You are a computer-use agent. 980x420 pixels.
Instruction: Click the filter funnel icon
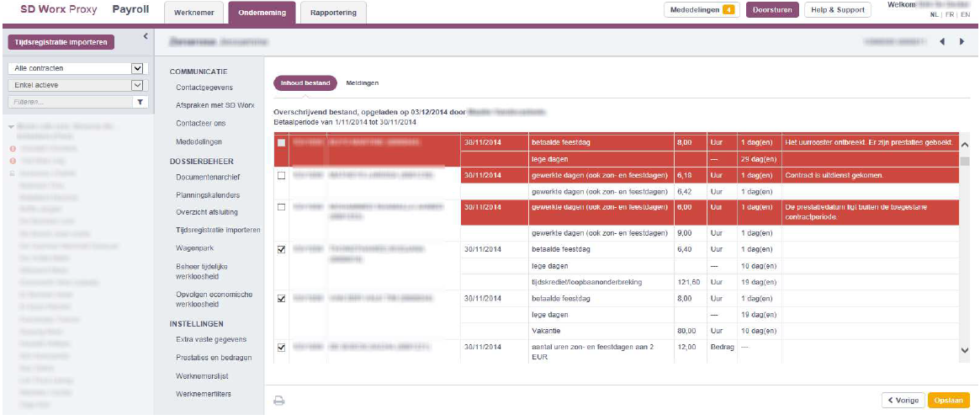[140, 102]
